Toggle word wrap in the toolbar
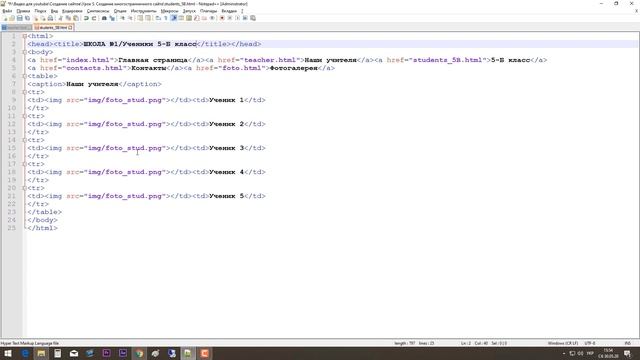This screenshot has height=360, width=640. tap(158, 18)
